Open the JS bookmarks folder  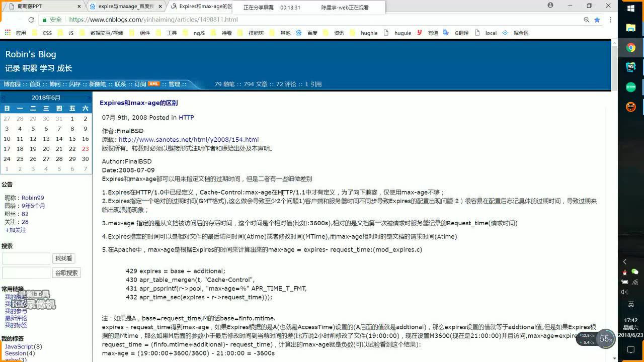click(x=65, y=33)
